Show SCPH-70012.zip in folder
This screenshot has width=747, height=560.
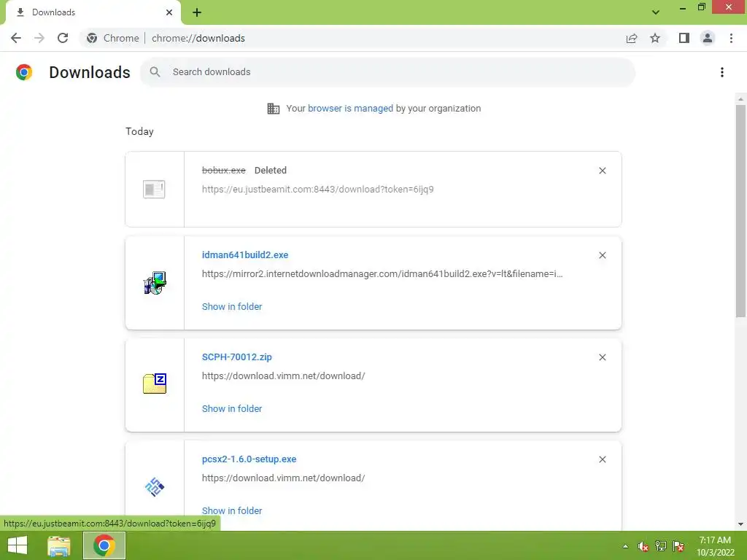[x=231, y=408]
